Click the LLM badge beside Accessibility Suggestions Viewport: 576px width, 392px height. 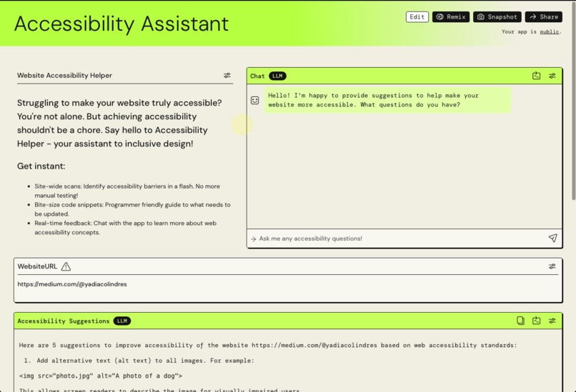122,321
